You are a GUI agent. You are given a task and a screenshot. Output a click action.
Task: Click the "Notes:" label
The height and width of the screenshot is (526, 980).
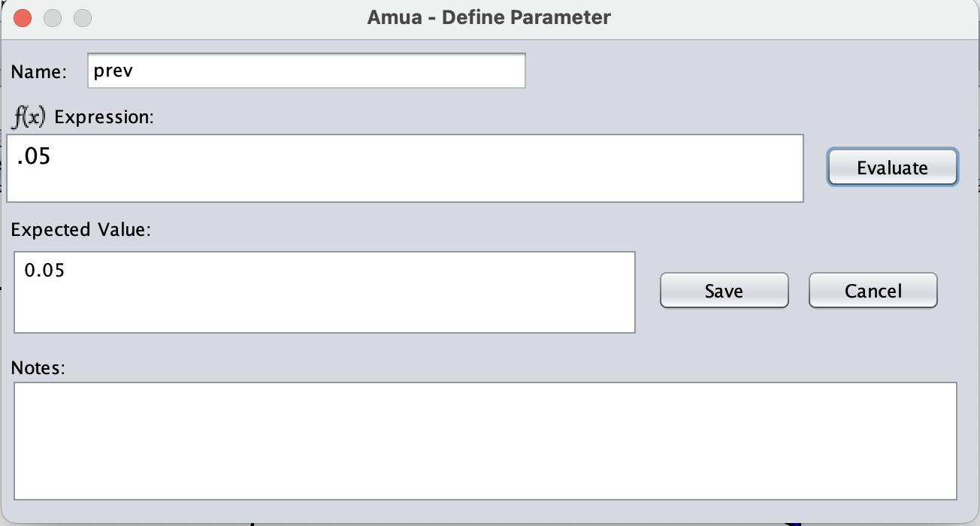pyautogui.click(x=39, y=368)
